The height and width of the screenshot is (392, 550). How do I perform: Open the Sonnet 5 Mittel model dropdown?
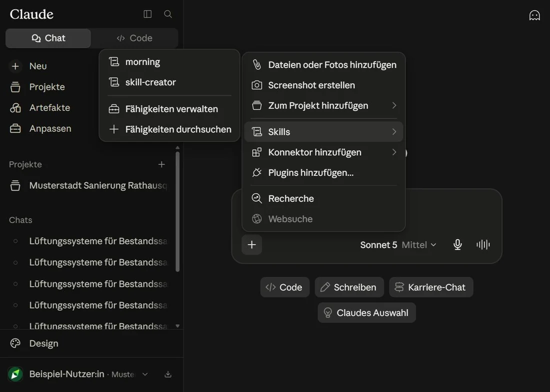click(x=398, y=245)
